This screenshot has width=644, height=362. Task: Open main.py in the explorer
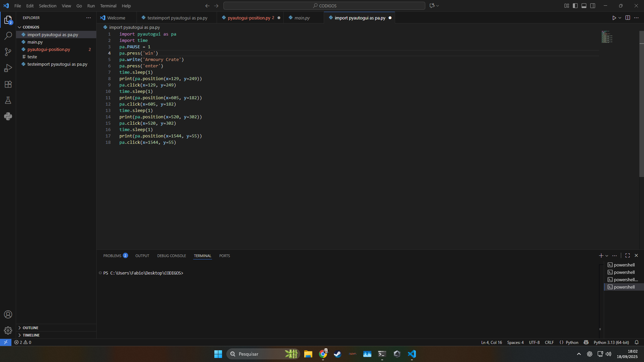click(x=56, y=42)
